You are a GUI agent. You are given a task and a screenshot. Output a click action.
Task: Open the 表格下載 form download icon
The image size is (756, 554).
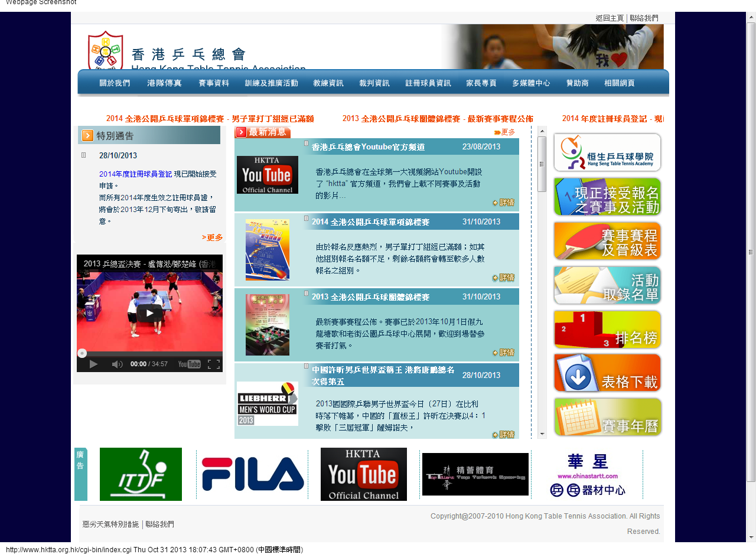click(x=607, y=373)
